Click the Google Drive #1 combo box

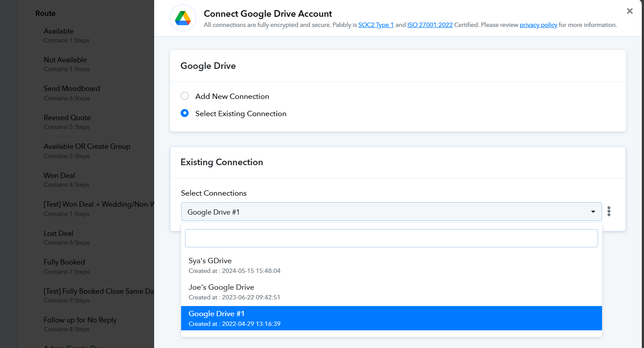(384, 212)
